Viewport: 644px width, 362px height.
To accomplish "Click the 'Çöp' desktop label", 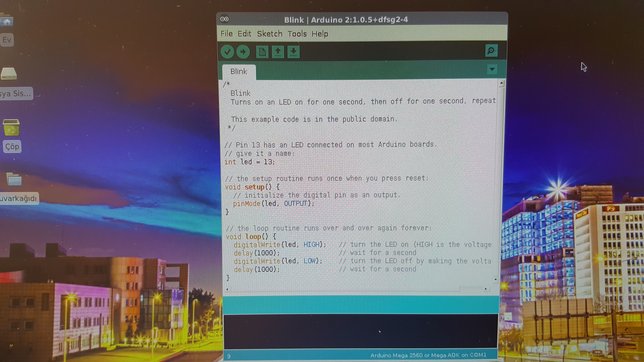I will tap(12, 147).
